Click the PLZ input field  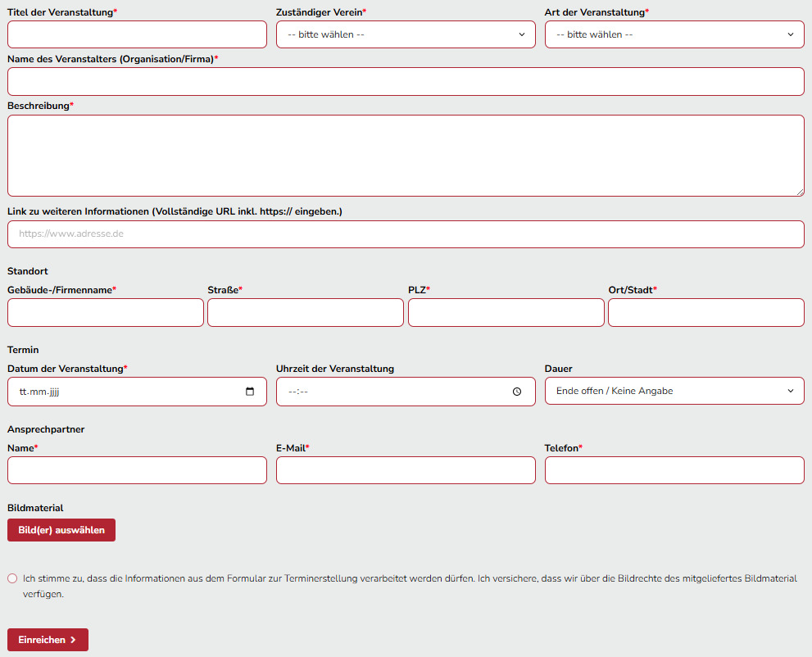(506, 313)
